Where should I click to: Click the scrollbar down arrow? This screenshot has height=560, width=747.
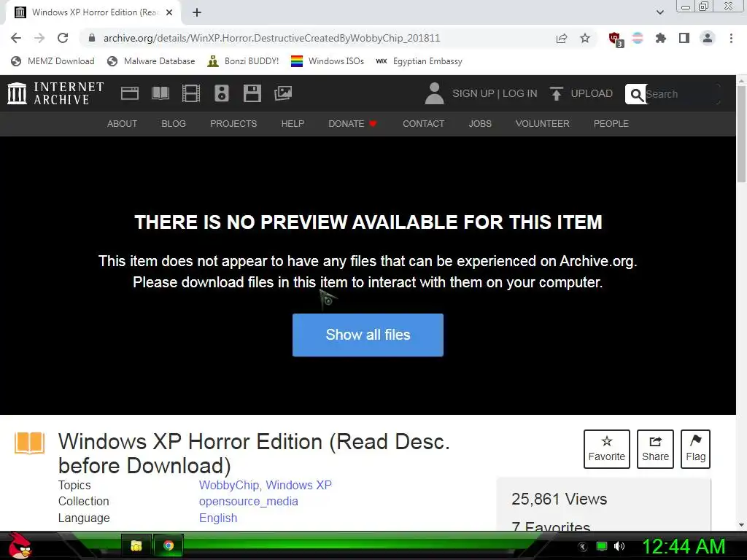pos(741,525)
